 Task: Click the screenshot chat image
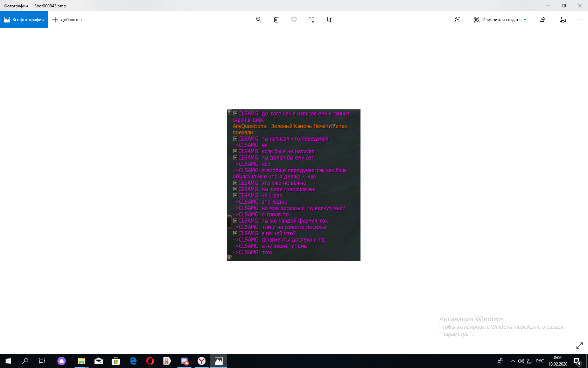pyautogui.click(x=294, y=185)
